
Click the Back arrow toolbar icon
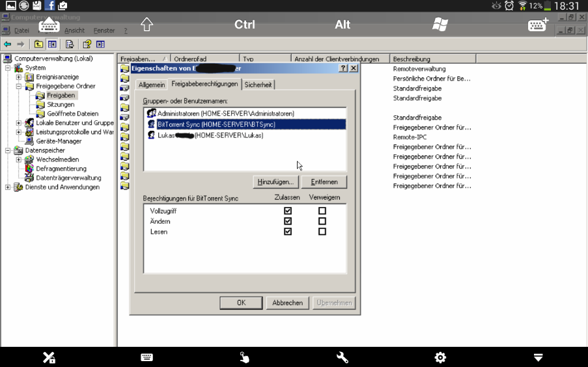pos(8,44)
